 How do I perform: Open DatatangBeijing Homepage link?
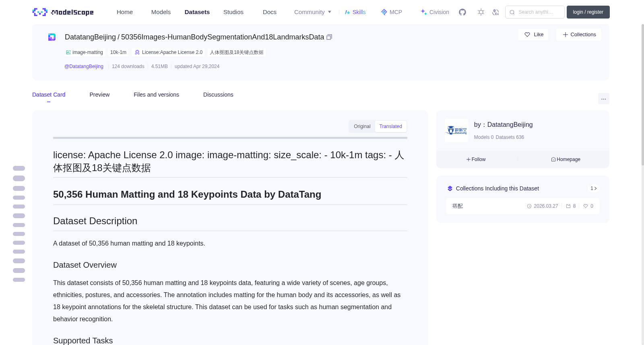[x=566, y=159]
